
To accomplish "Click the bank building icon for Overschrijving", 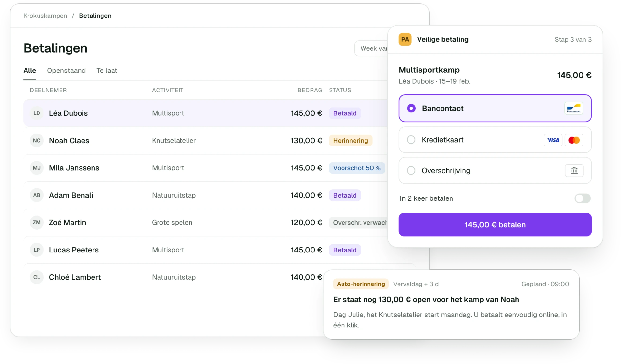I will [x=574, y=170].
